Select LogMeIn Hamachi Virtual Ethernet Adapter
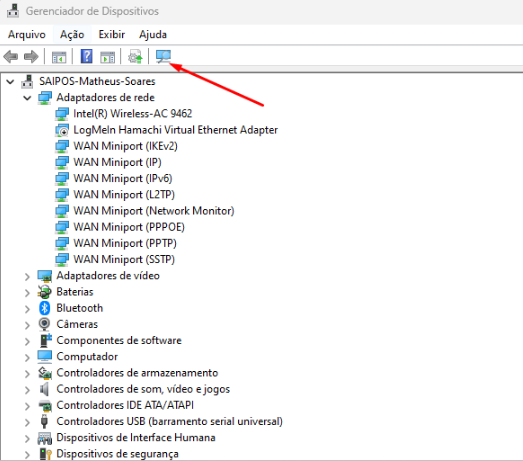 (x=175, y=130)
